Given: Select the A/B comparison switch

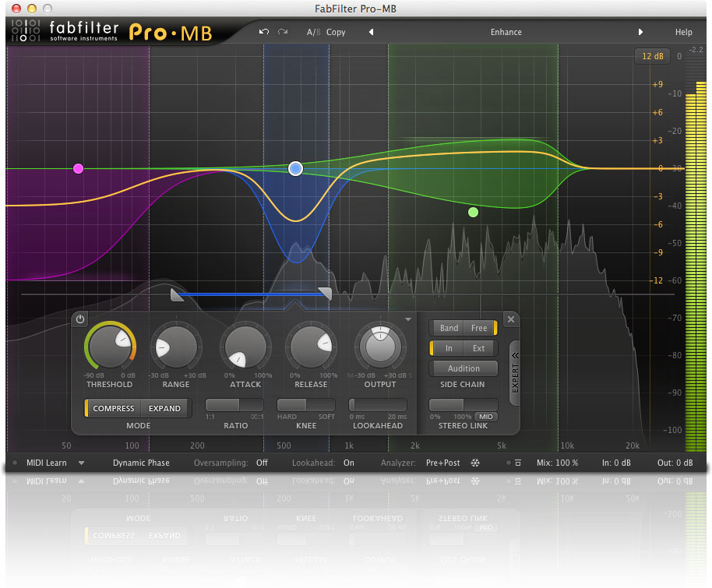Looking at the screenshot, I should point(312,32).
